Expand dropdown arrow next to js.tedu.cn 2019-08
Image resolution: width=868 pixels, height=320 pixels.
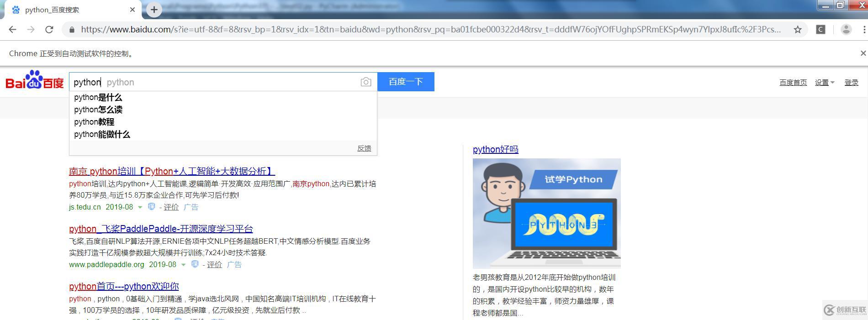tap(140, 207)
